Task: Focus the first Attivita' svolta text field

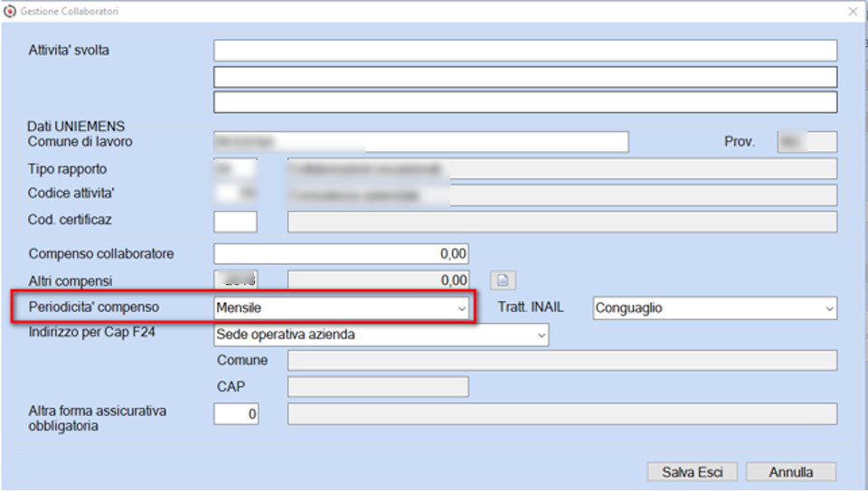Action: pos(524,51)
